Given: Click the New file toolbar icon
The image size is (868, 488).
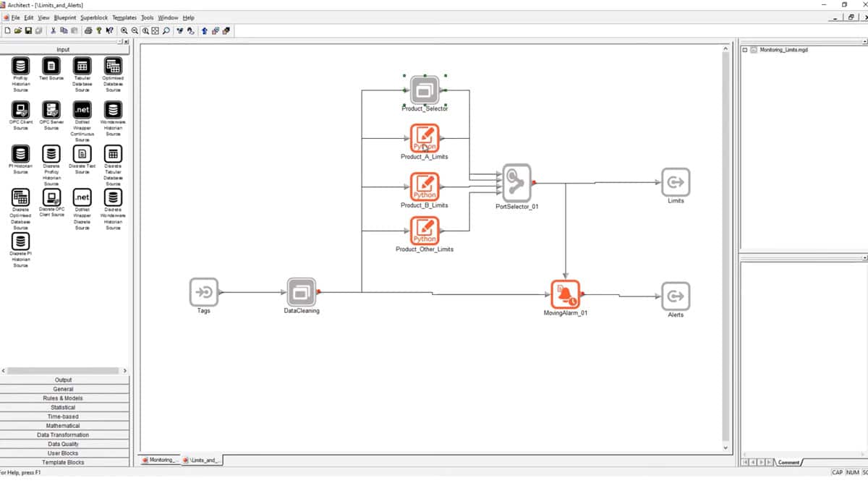Looking at the screenshot, I should click(x=7, y=31).
